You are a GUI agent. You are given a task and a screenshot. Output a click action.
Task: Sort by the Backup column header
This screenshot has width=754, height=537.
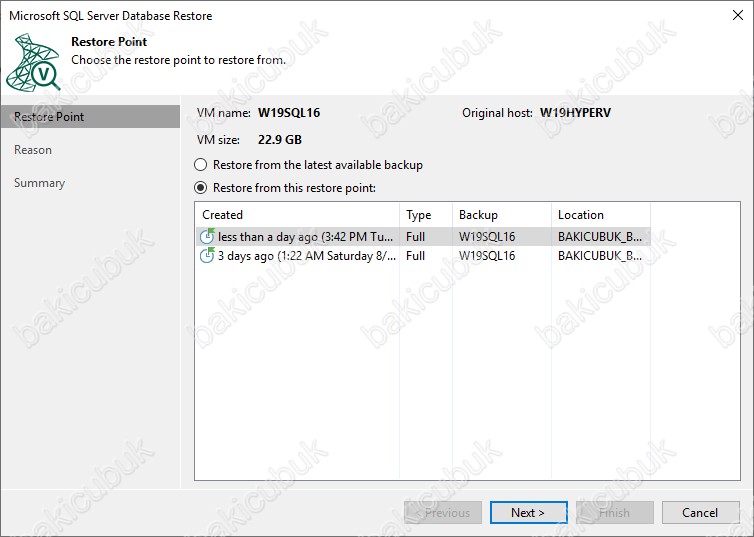point(502,215)
